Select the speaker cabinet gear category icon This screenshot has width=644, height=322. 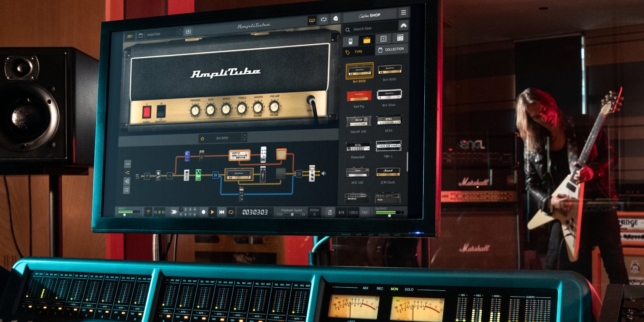[383, 39]
